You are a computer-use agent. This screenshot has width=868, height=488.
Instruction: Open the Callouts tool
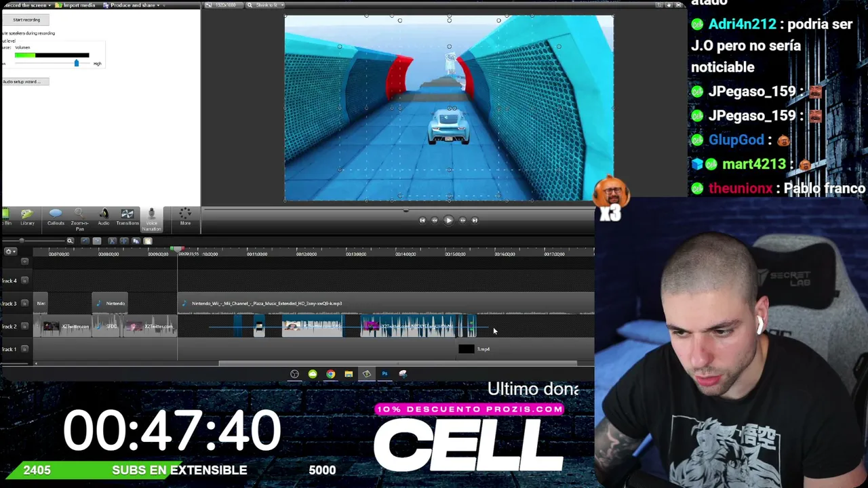(56, 218)
